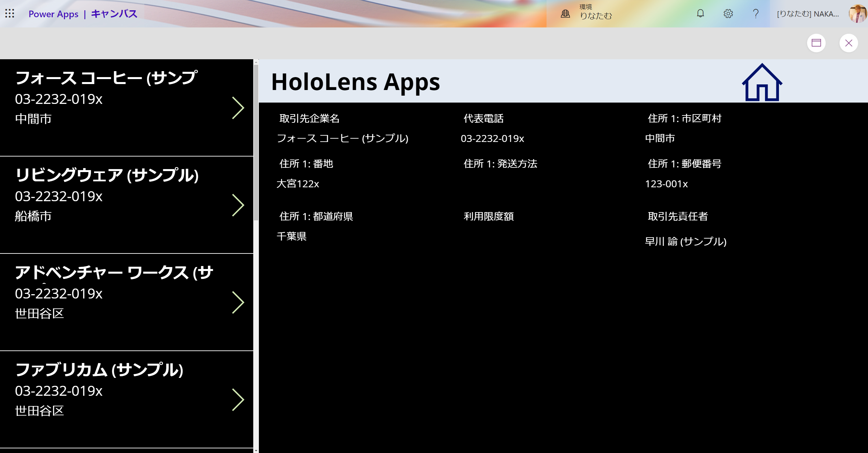The image size is (868, 453).
Task: Open the settings gear icon
Action: click(728, 14)
